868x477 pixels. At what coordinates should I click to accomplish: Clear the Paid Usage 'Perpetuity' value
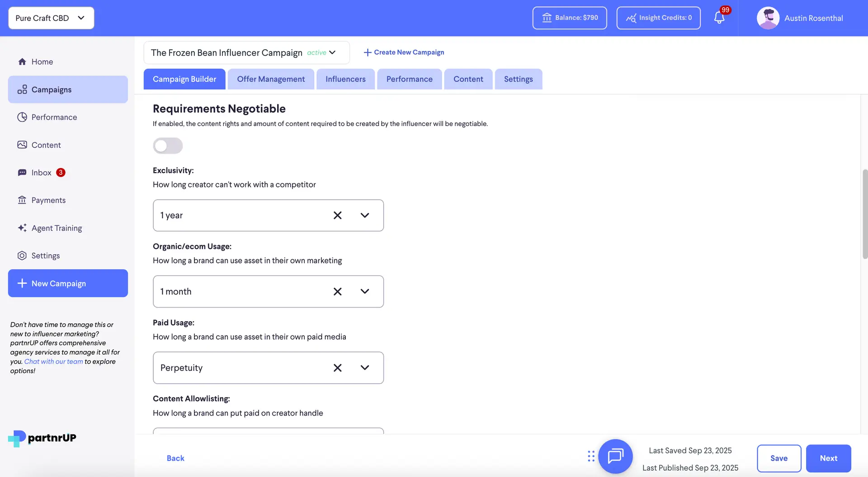(x=337, y=368)
